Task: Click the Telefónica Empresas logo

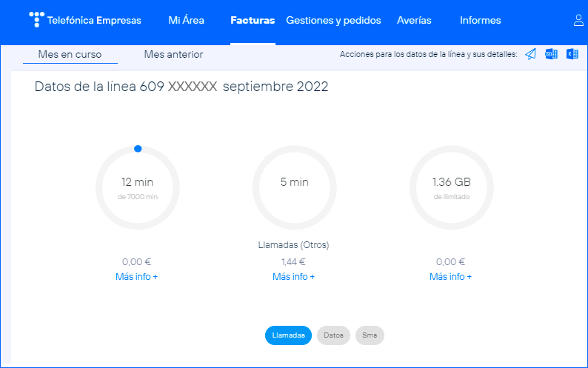Action: [x=84, y=20]
